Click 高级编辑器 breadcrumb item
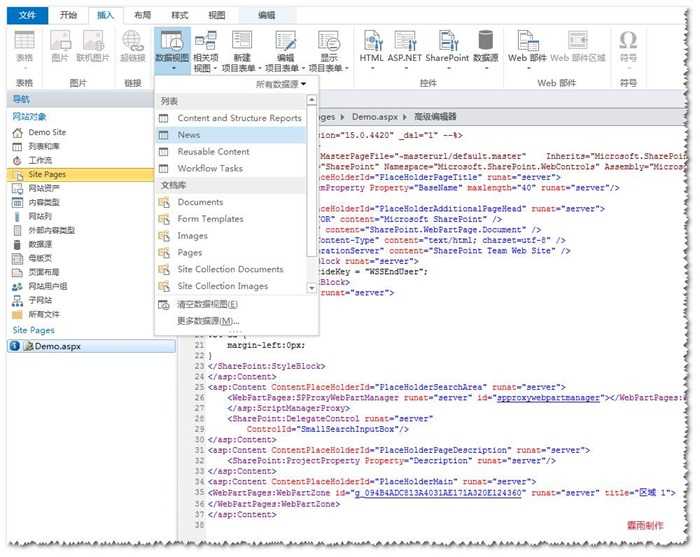 [435, 117]
